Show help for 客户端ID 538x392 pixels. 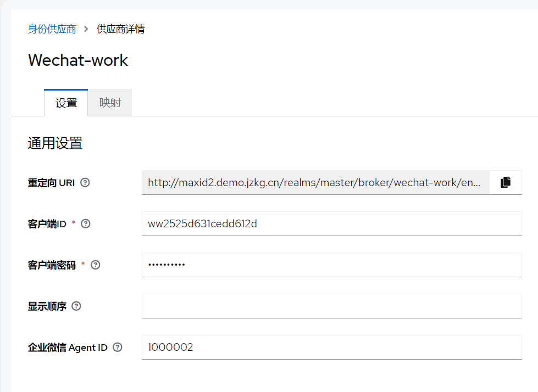tap(85, 224)
